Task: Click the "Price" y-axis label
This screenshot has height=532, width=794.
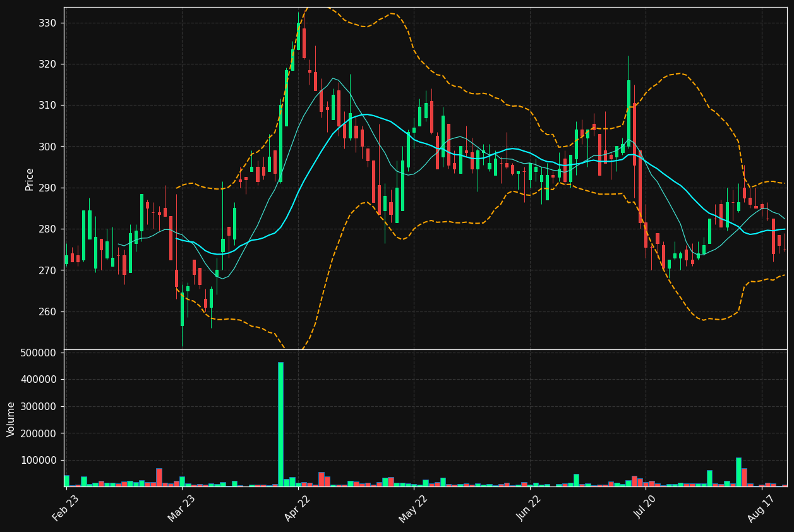Action: pos(30,179)
